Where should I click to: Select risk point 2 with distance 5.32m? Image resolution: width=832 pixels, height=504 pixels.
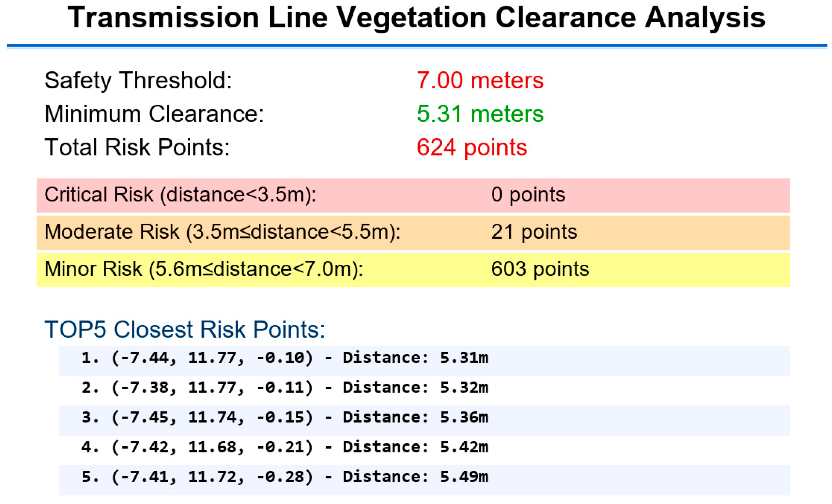pyautogui.click(x=285, y=387)
